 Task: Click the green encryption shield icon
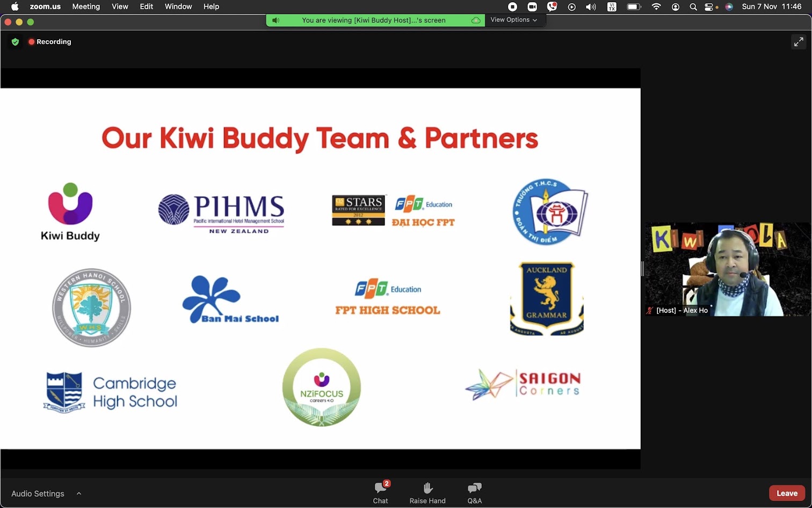(15, 42)
